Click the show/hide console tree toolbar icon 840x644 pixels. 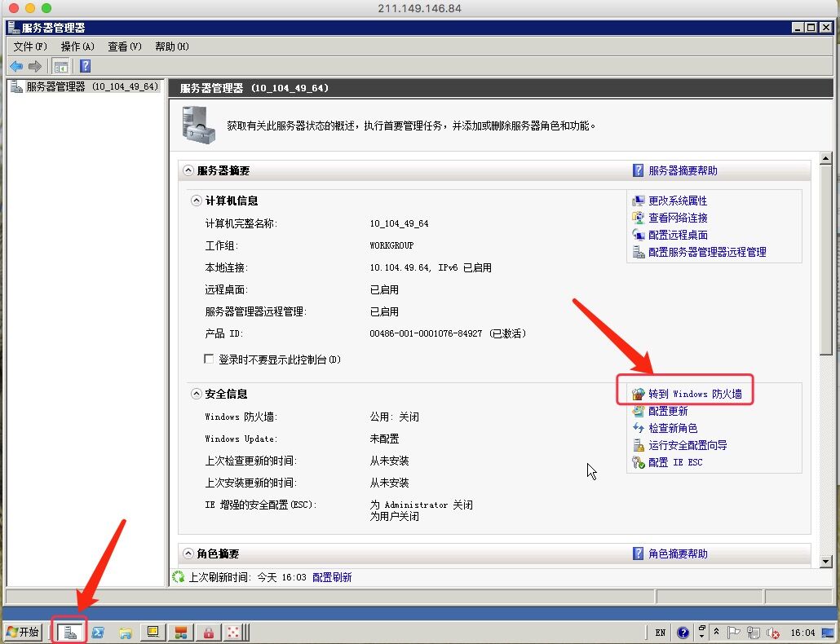[60, 66]
